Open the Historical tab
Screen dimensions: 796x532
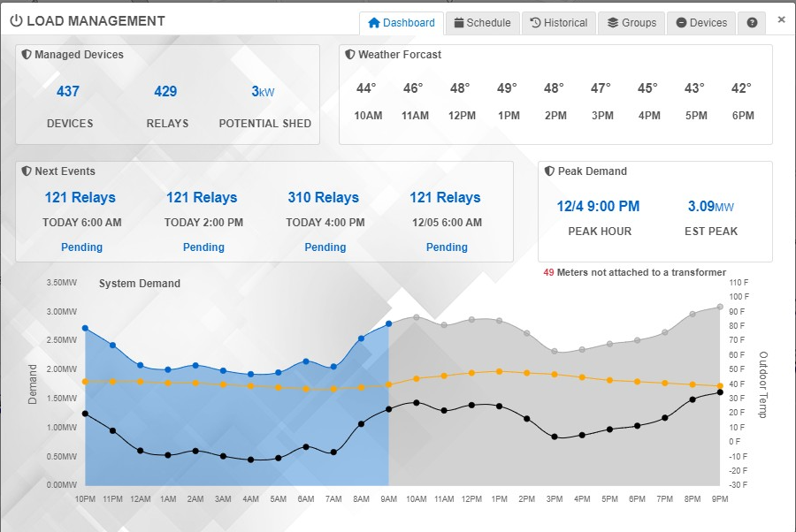(559, 23)
